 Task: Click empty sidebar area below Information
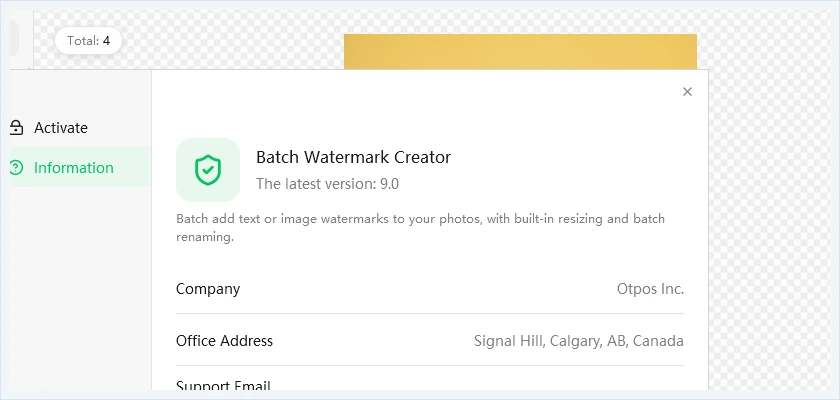click(x=80, y=289)
